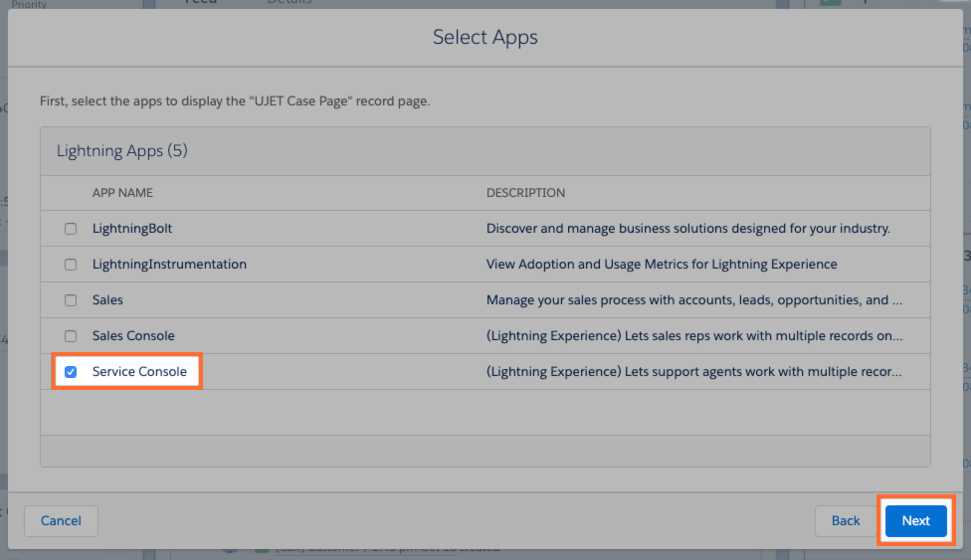The width and height of the screenshot is (971, 560).
Task: Click the Lightning Apps (5) heading
Action: (122, 150)
